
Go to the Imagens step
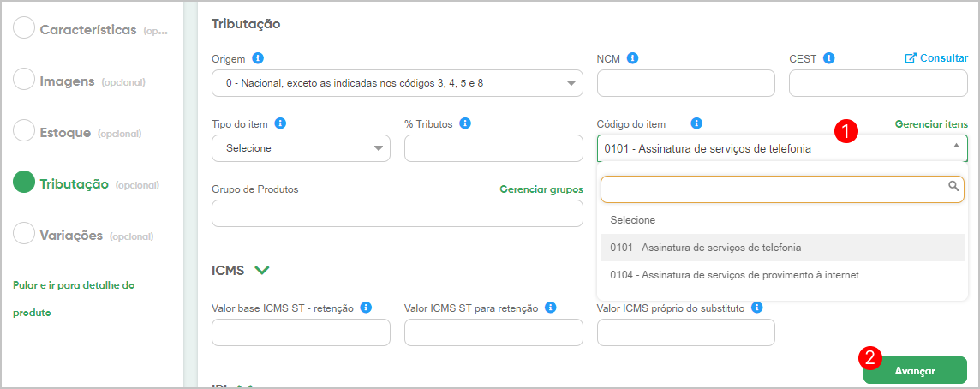(67, 81)
